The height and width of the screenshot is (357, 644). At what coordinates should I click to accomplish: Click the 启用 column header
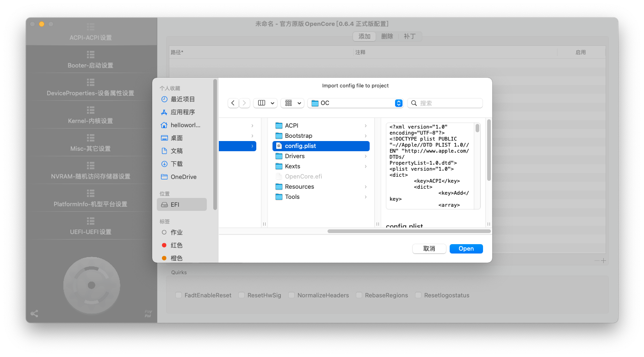[581, 52]
